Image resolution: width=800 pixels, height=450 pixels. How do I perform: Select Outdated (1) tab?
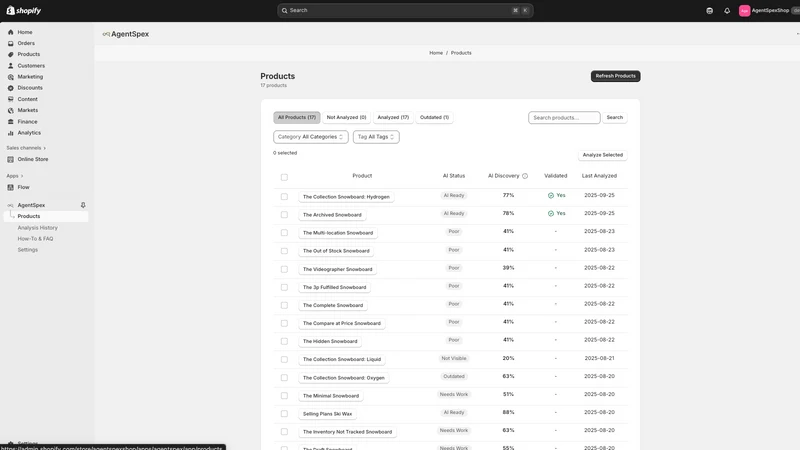tap(434, 117)
